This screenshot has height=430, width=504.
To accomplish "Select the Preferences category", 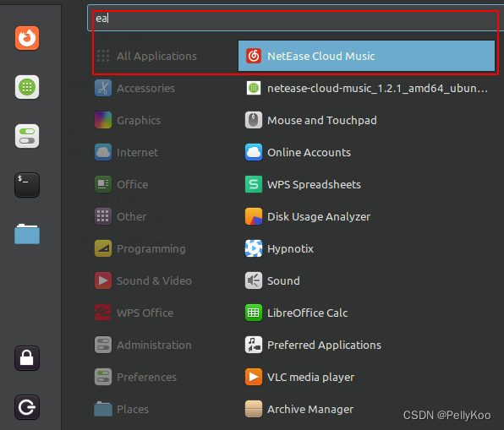I will 146,378.
